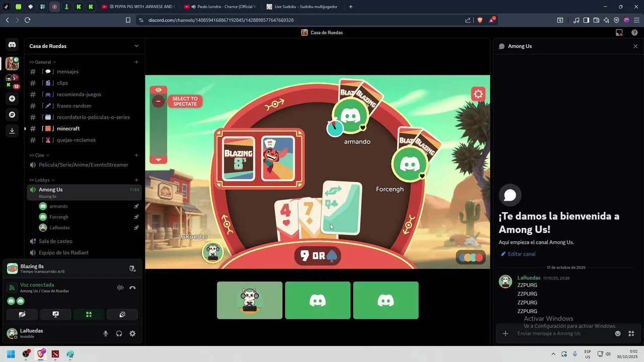Toggle noise suppression waveform icon
644x362 pixels.
pyautogui.click(x=120, y=288)
